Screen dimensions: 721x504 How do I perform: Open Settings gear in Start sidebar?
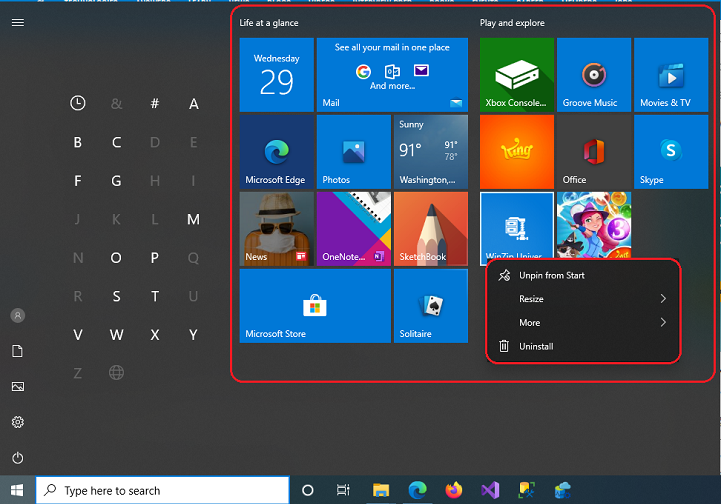coord(17,422)
